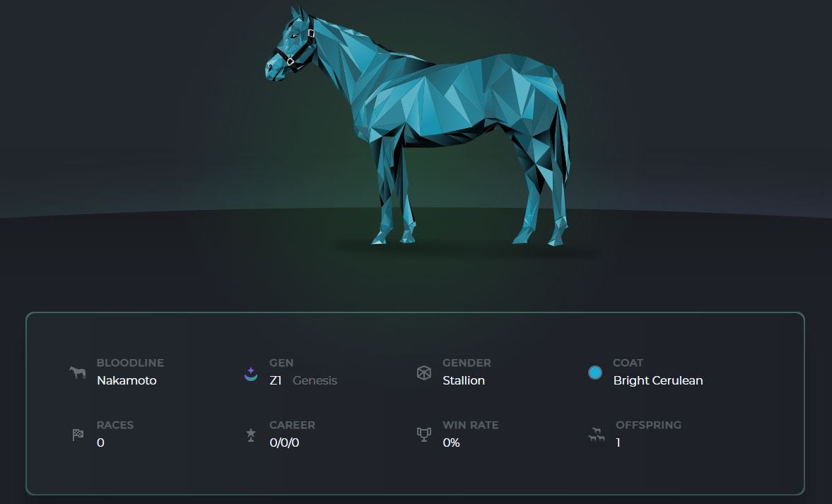Click the Offspring count of 1
This screenshot has height=504, width=832.
(618, 443)
